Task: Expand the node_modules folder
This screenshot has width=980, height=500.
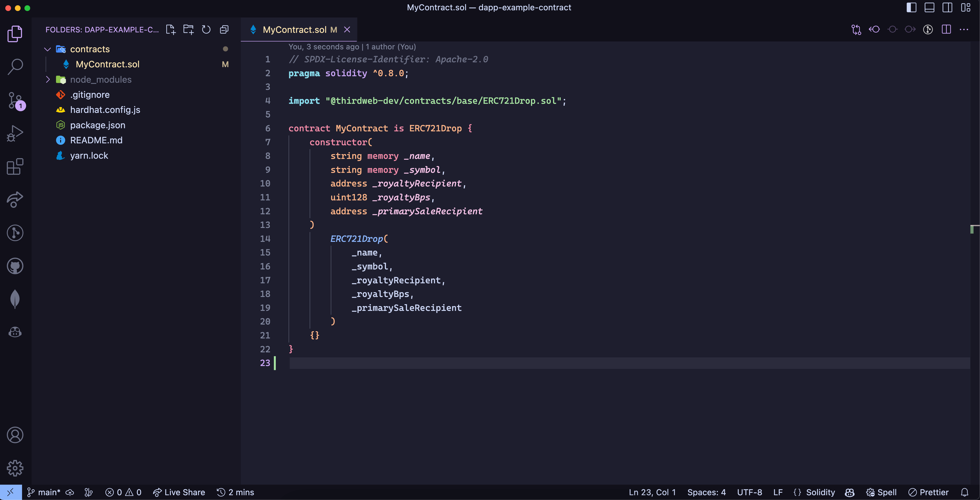Action: click(x=47, y=80)
